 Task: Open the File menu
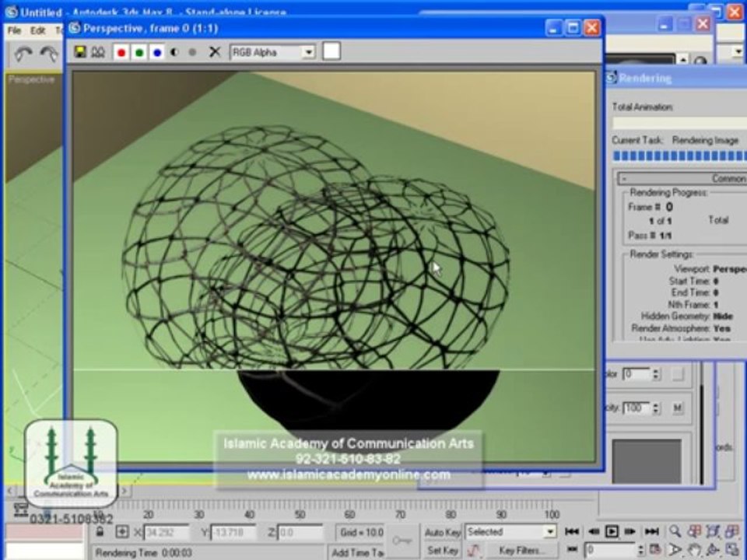[x=14, y=30]
